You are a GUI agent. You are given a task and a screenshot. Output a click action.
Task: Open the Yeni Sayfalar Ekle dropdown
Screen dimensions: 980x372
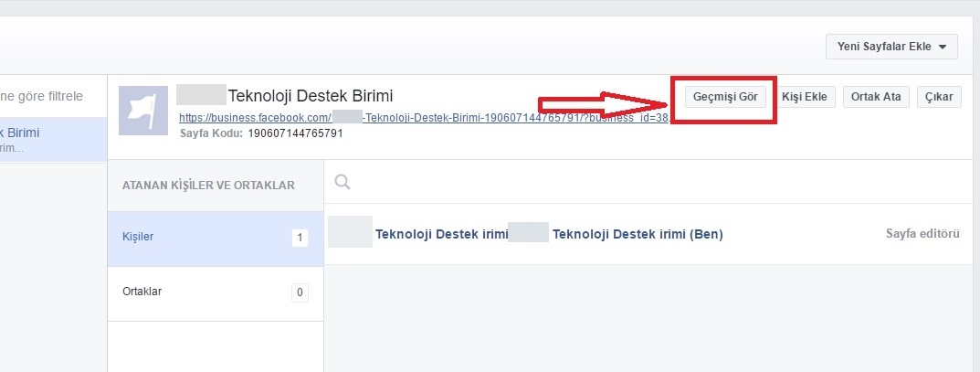(x=891, y=47)
